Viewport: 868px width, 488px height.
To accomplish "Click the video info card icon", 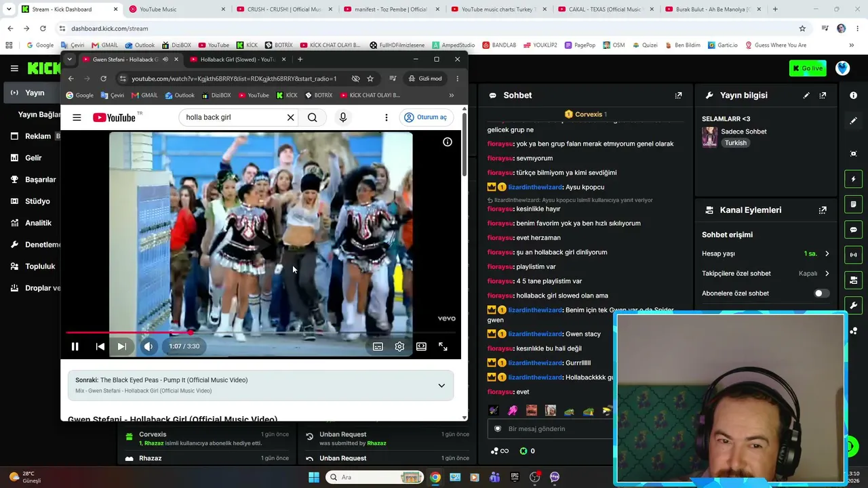I will coord(448,142).
